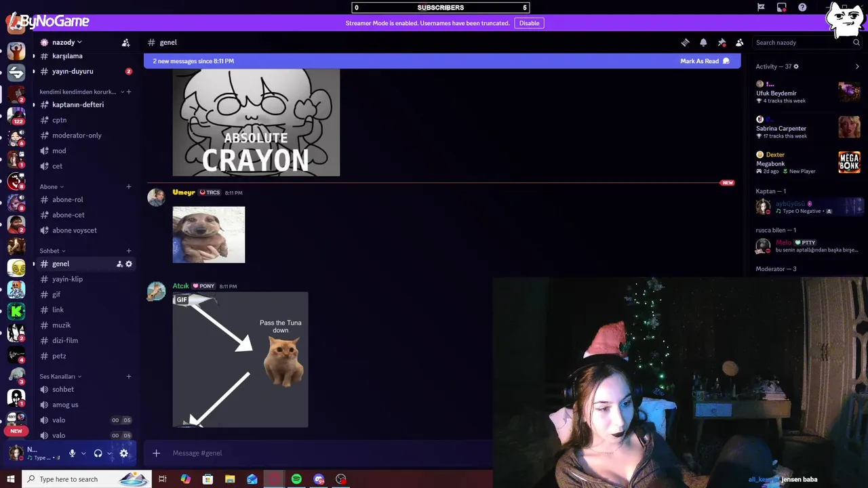Click create invite icon on genel
Screen dimensions: 868x488
[x=119, y=264]
